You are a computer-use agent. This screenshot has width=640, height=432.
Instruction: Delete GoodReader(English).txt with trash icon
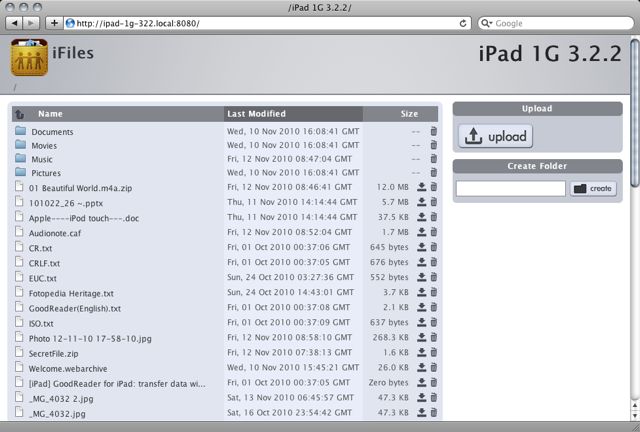pyautogui.click(x=433, y=307)
